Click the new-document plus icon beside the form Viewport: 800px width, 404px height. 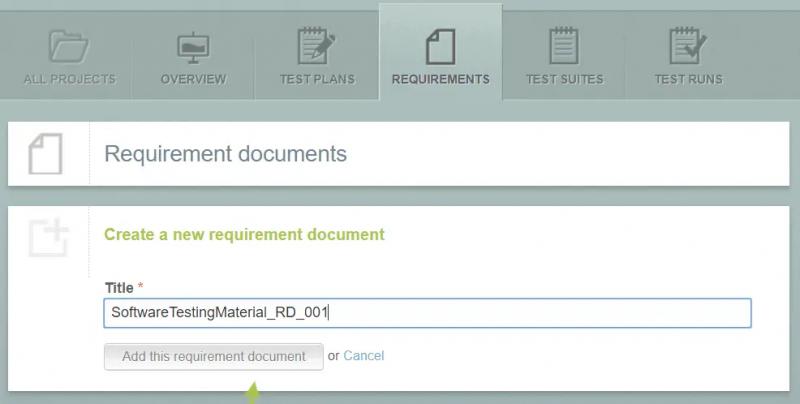tap(47, 237)
